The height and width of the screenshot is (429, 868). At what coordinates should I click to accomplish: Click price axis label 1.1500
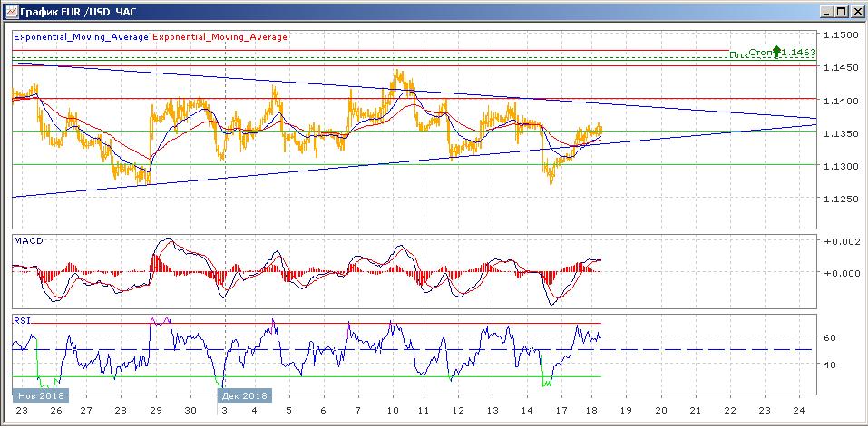[x=841, y=35]
